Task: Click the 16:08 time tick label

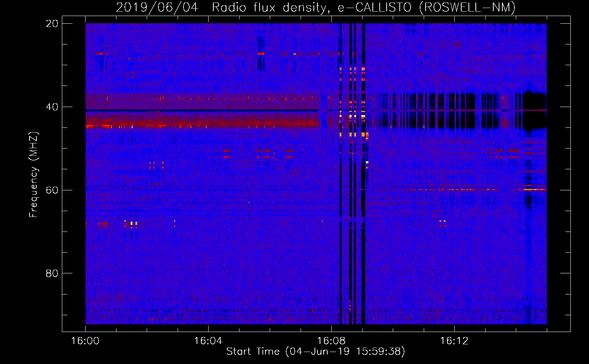Action: coord(331,341)
